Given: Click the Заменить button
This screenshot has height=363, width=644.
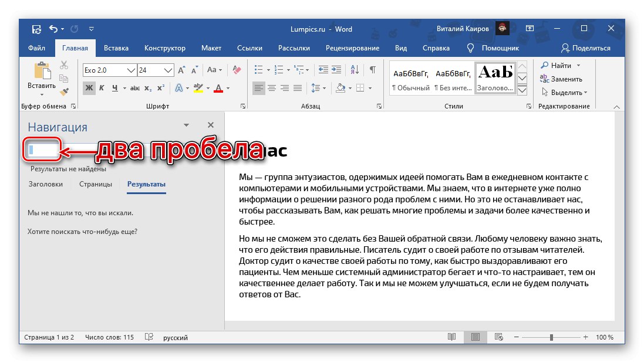Looking at the screenshot, I should [561, 79].
